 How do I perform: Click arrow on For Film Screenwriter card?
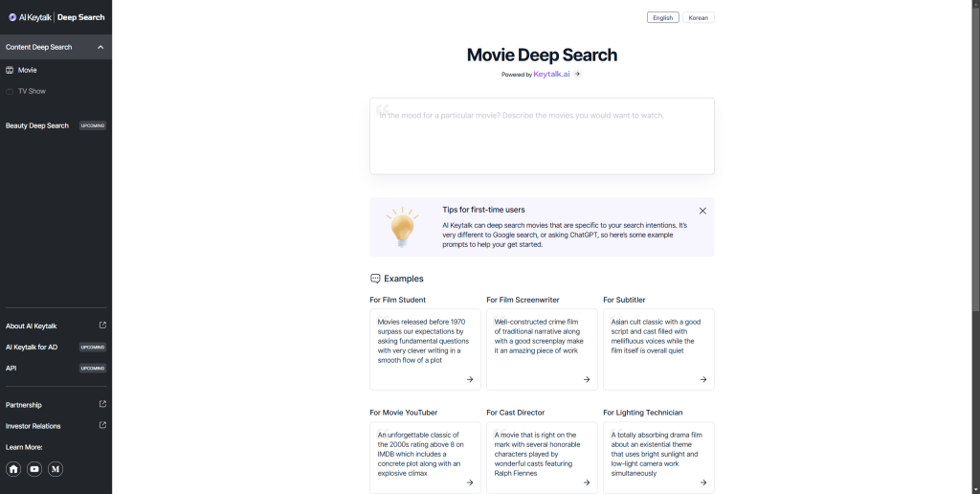(587, 379)
